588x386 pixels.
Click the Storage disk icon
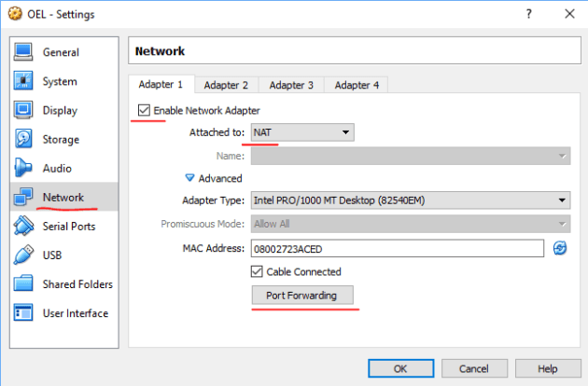[23, 139]
